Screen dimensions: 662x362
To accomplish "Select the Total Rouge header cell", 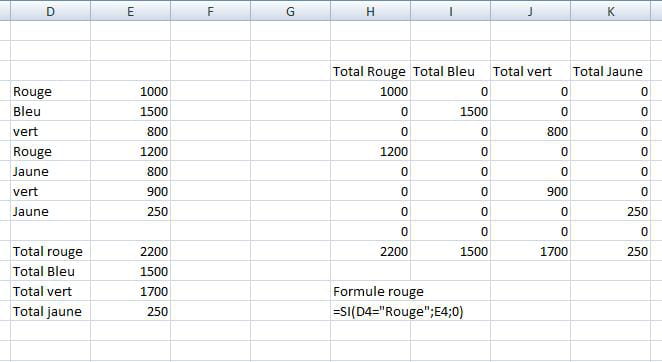I will (370, 71).
